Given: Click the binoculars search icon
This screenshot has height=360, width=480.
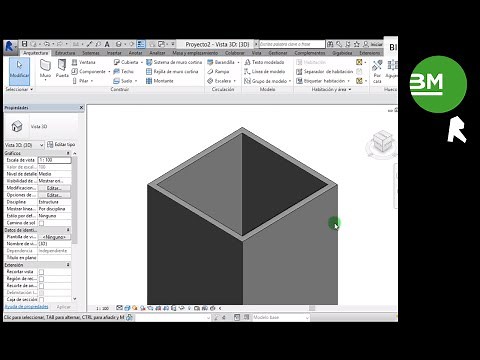Looking at the screenshot, I should (330, 44).
